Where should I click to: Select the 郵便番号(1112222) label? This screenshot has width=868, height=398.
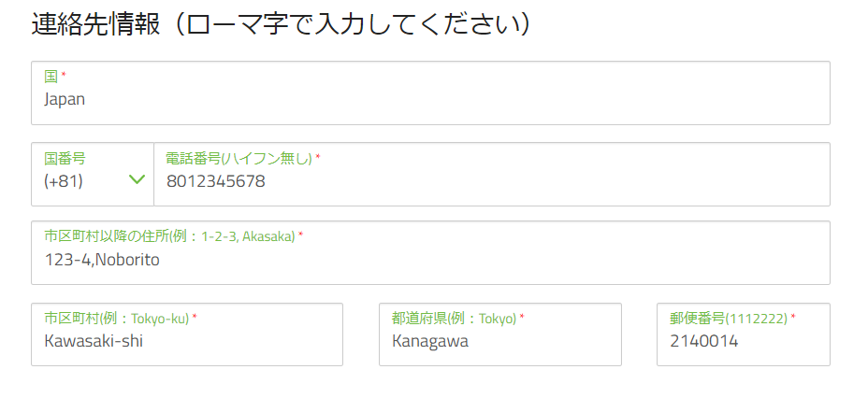[729, 318]
